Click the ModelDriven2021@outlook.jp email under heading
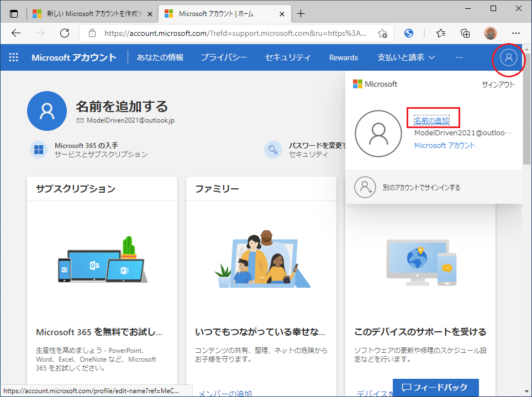 tap(130, 120)
